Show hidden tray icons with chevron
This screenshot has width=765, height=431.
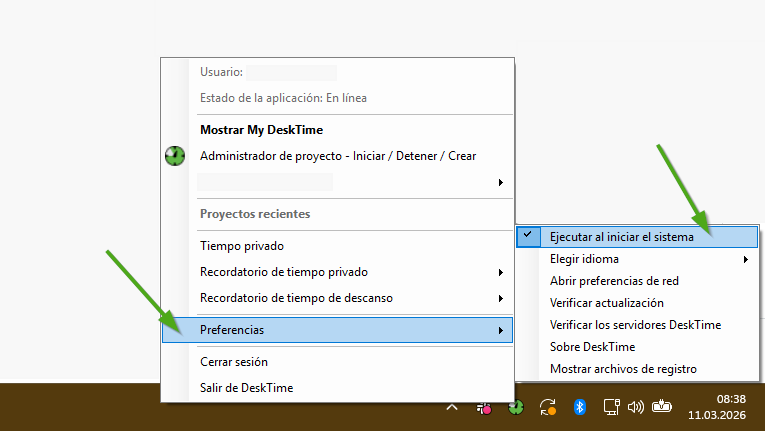coord(452,407)
